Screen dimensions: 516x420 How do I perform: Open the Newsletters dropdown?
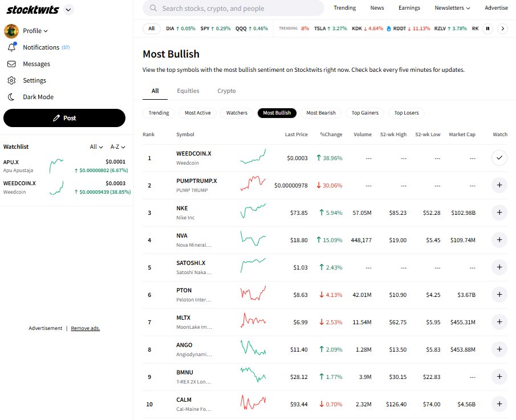point(452,8)
